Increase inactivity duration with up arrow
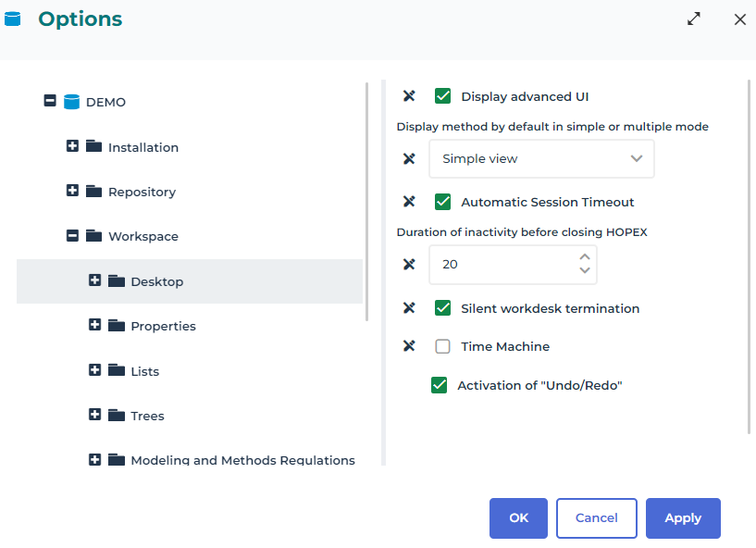 pos(584,258)
